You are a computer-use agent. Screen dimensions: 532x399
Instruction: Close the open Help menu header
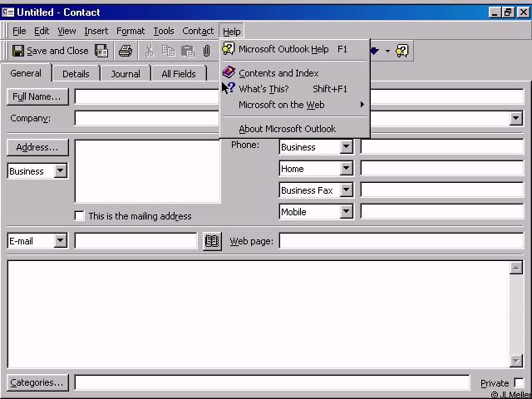(x=231, y=32)
